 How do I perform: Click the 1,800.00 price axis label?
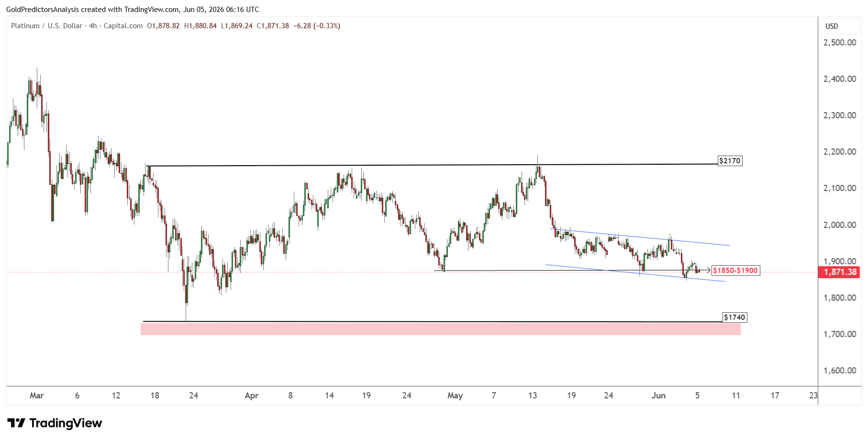(x=839, y=298)
